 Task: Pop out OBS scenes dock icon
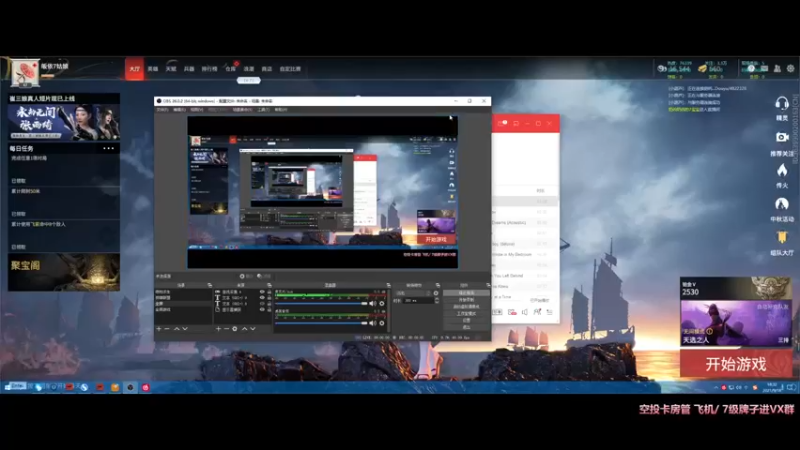[x=210, y=285]
